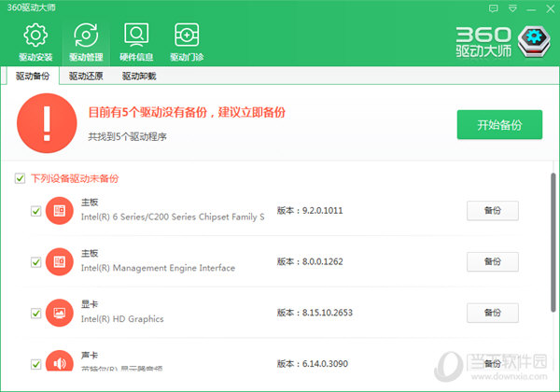Image resolution: width=560 pixels, height=392 pixels.
Task: Back up the 9.2.0.1011 chipset driver
Action: [493, 211]
